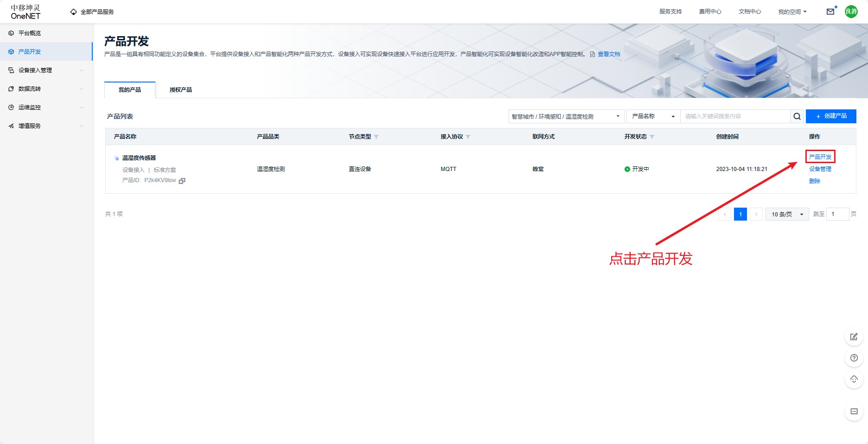The width and height of the screenshot is (868, 444).
Task: Click the 产品开发 sidebar cube icon
Action: [x=11, y=52]
